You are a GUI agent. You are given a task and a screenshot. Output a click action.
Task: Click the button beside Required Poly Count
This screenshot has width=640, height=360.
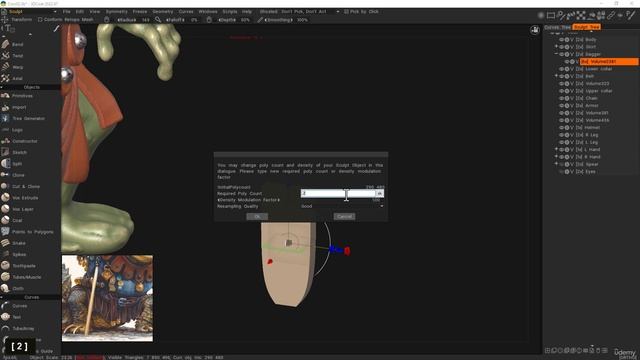pos(380,193)
